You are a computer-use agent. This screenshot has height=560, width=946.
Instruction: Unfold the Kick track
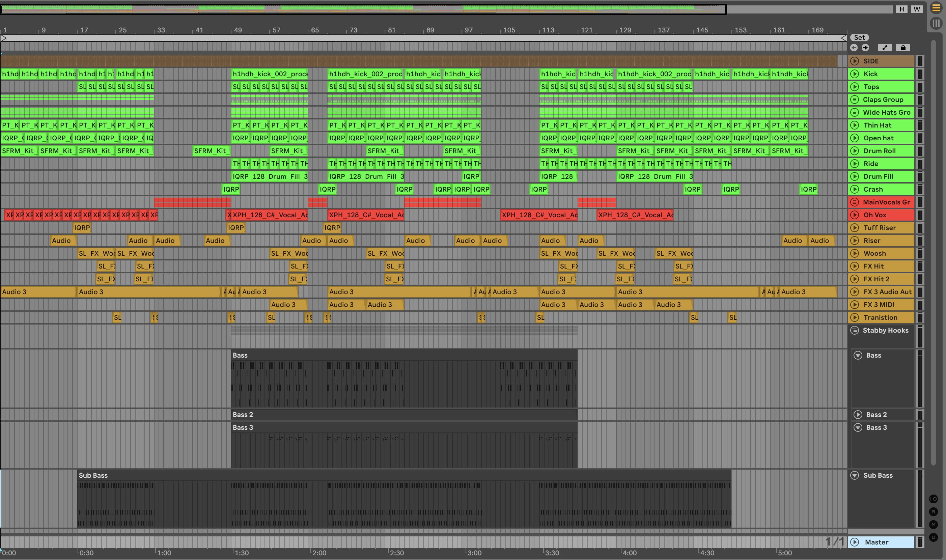[855, 74]
